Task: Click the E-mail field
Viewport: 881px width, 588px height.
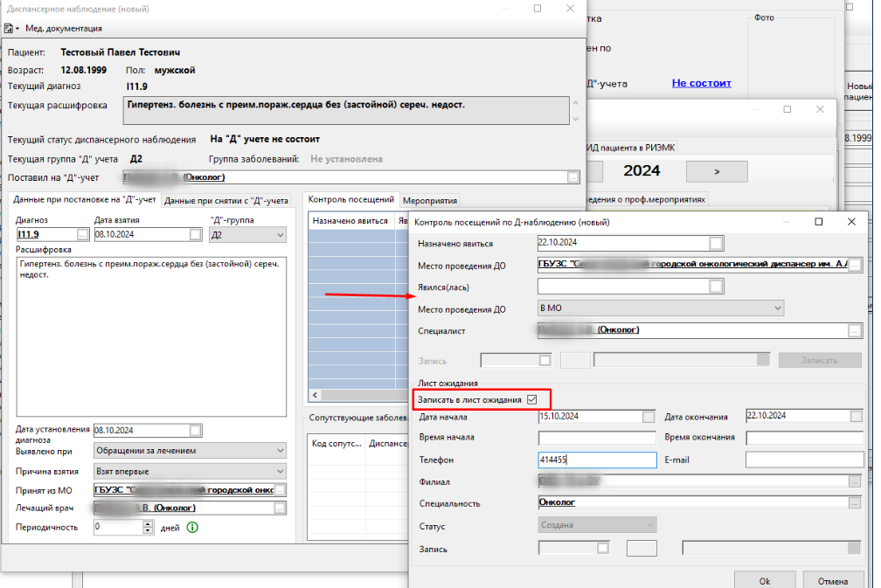Action: click(x=805, y=460)
